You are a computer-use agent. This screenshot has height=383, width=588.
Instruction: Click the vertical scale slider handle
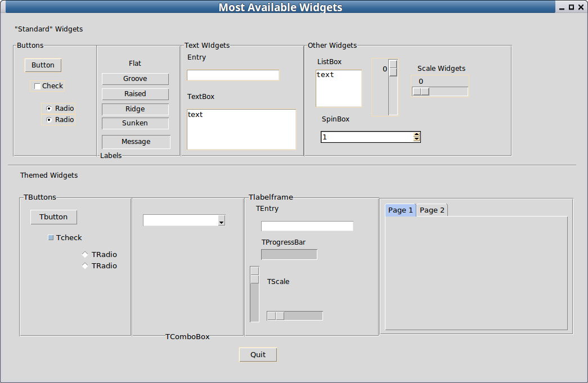point(393,68)
